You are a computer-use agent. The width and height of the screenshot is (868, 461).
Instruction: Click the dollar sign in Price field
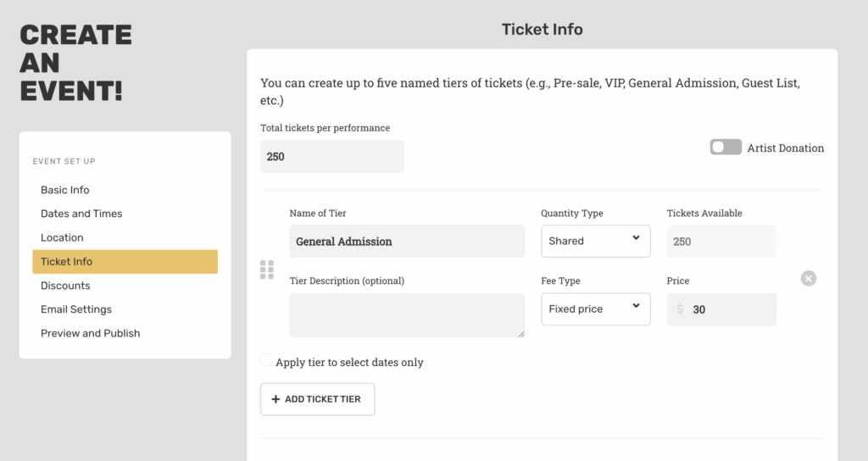tap(681, 309)
